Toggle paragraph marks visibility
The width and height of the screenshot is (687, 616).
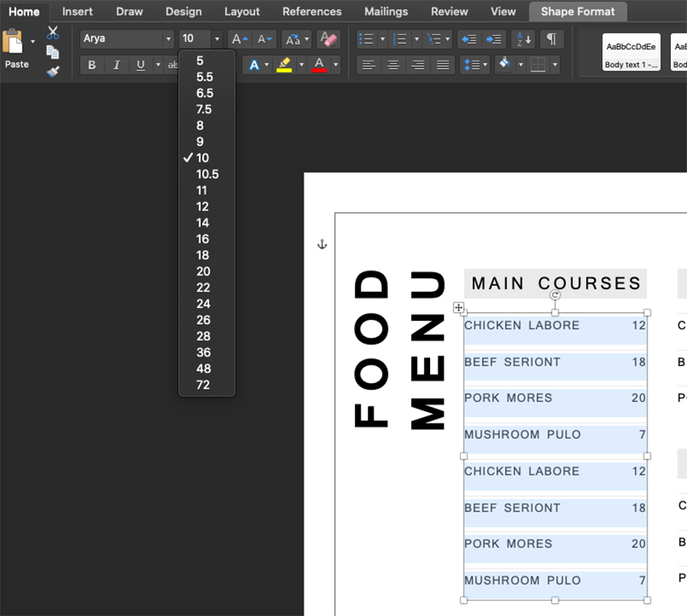551,39
